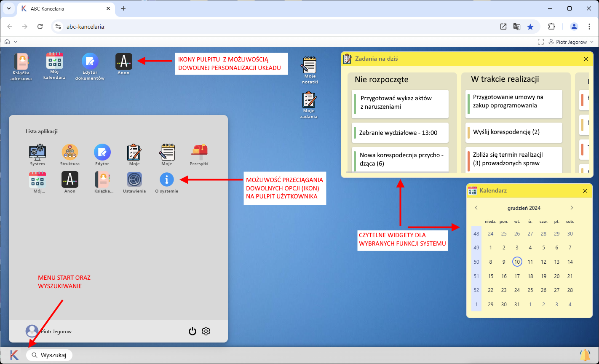This screenshot has height=364, width=599.
Task: Open task Zebranie wydziałowe - 13:00
Action: pos(400,133)
